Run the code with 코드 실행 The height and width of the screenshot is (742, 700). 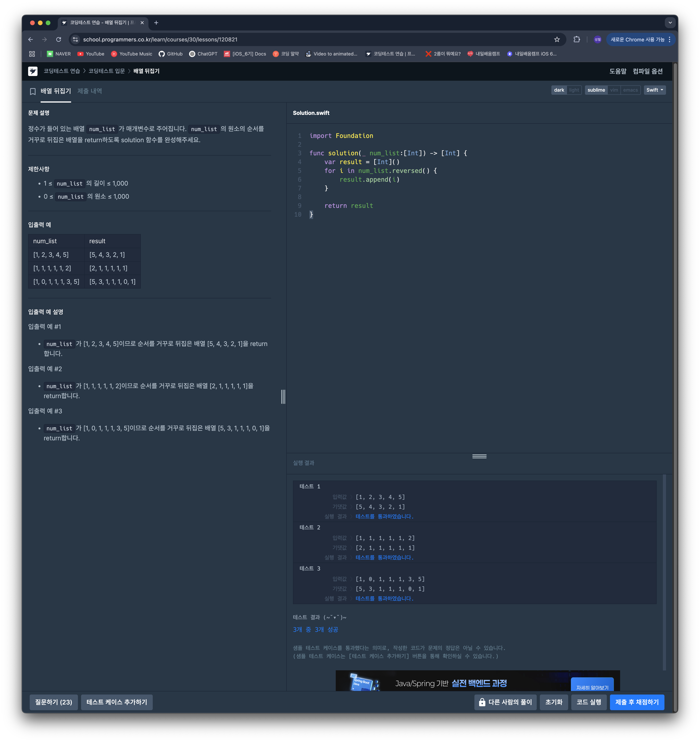pyautogui.click(x=589, y=702)
